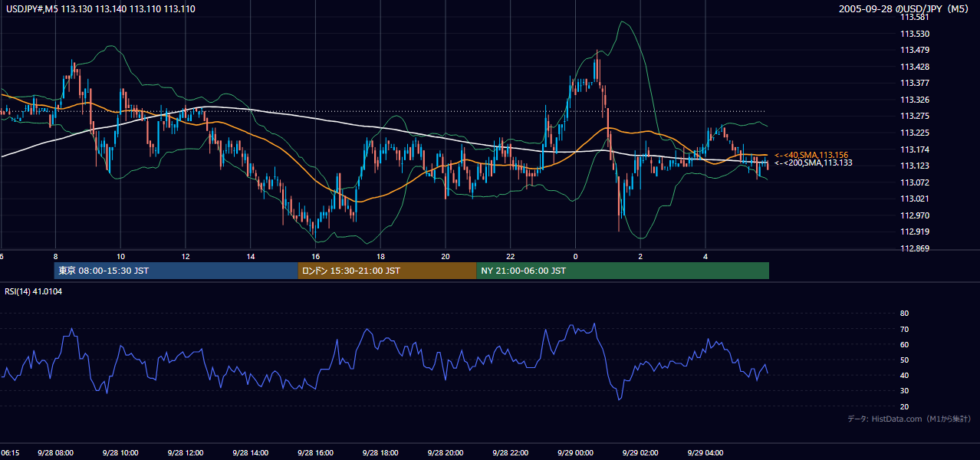Click the RSI scale value 30
Image resolution: width=980 pixels, height=460 pixels.
pos(904,390)
